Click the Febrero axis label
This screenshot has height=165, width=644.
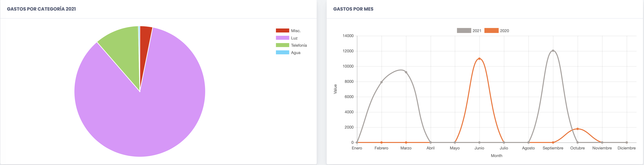point(381,148)
